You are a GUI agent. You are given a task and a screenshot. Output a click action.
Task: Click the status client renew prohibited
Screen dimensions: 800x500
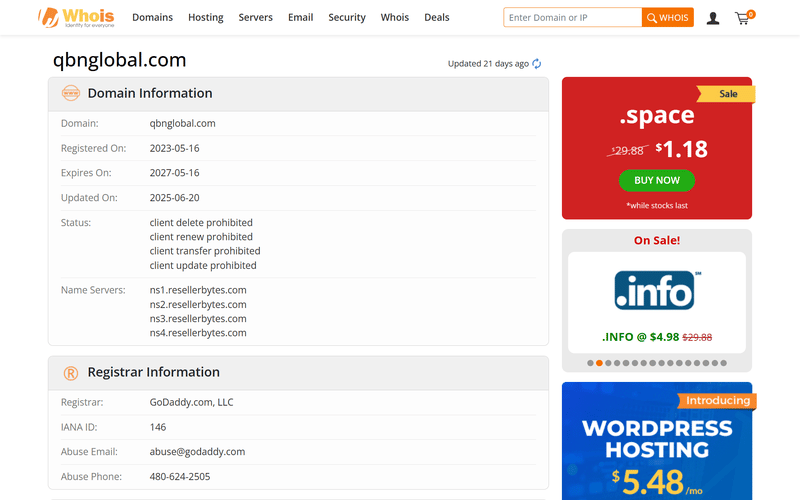(201, 237)
